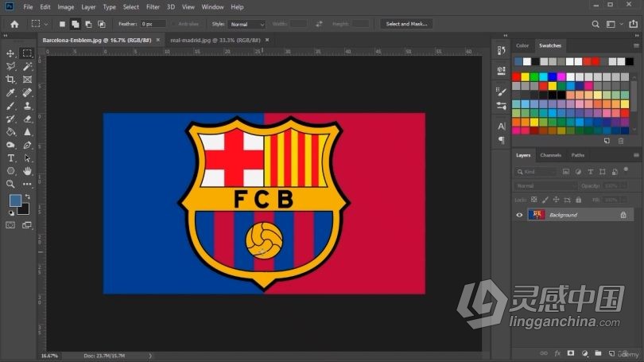Switch to the Channels tab

550,155
